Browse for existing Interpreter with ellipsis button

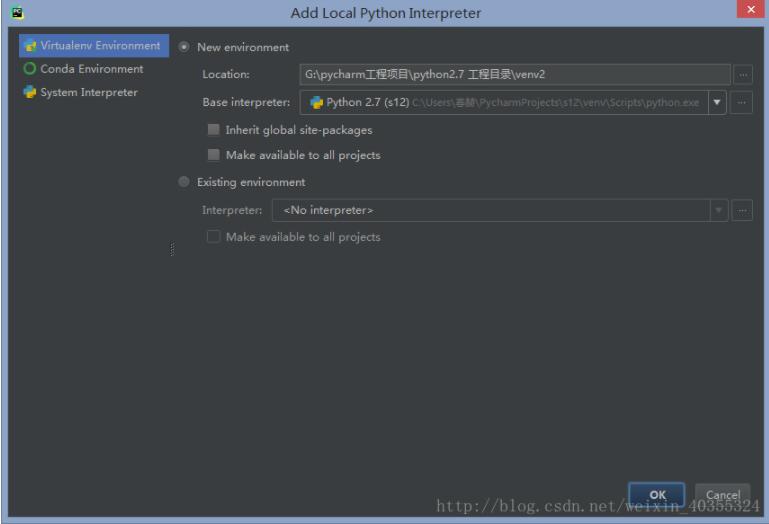pyautogui.click(x=743, y=210)
